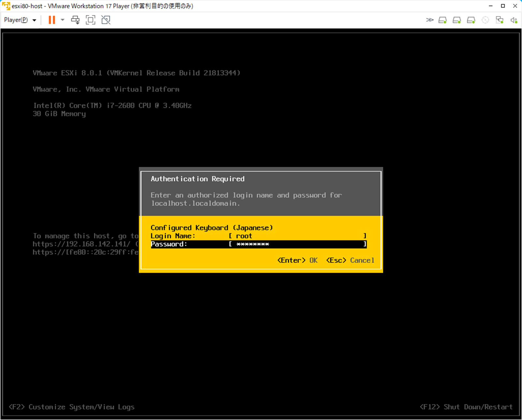Viewport: 522px width, 420px height.
Task: Click the VMware icon in the title bar
Action: 6,6
